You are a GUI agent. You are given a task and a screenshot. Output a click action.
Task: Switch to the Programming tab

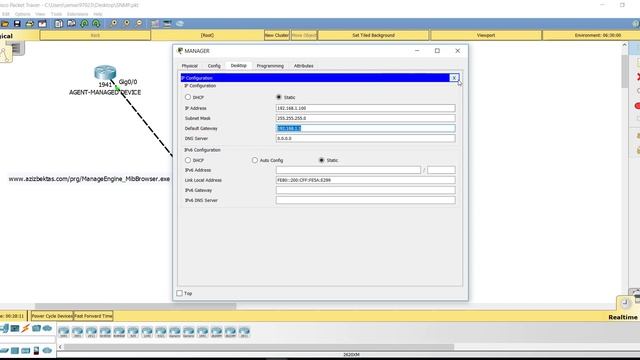[x=270, y=66]
